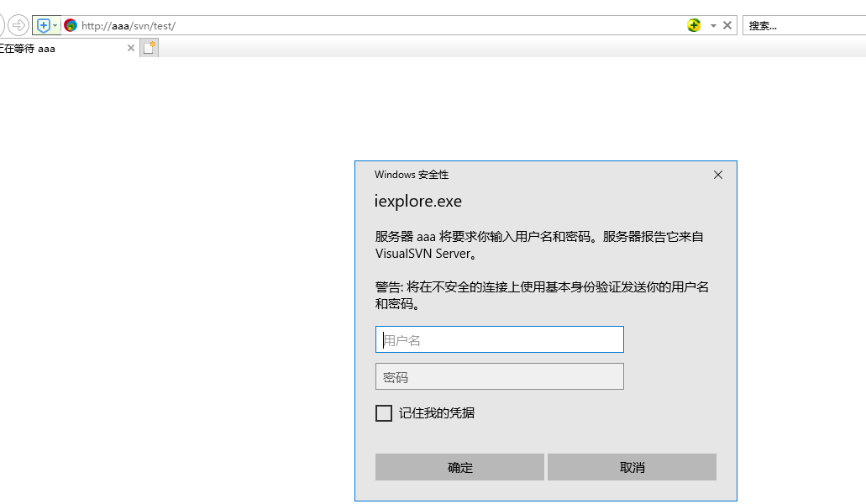Click the 密码 password field
This screenshot has height=504, width=866.
499,376
